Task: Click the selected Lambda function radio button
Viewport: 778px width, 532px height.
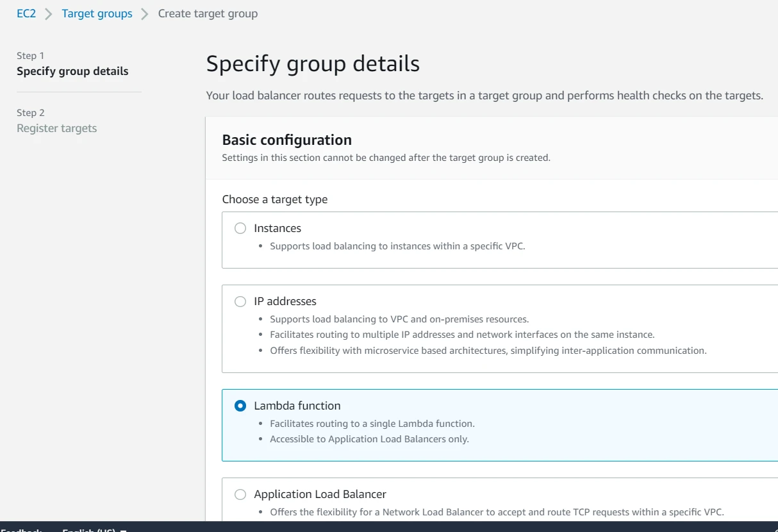Action: click(x=240, y=406)
